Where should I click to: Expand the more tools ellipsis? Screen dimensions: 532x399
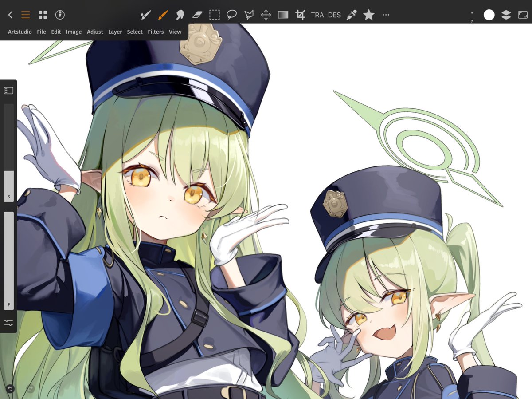[386, 15]
